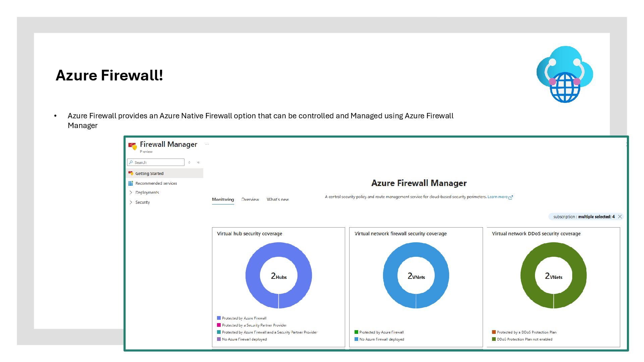
Task: Click the Firewall Manager shield icon
Action: (133, 146)
